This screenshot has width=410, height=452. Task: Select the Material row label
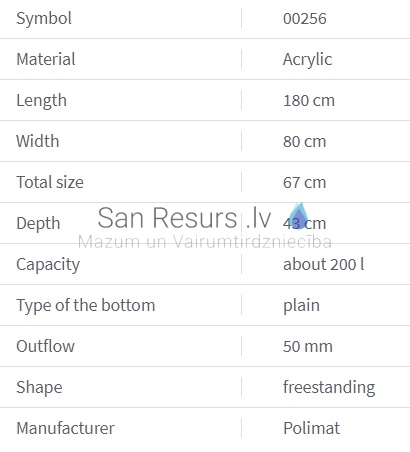[x=46, y=59]
